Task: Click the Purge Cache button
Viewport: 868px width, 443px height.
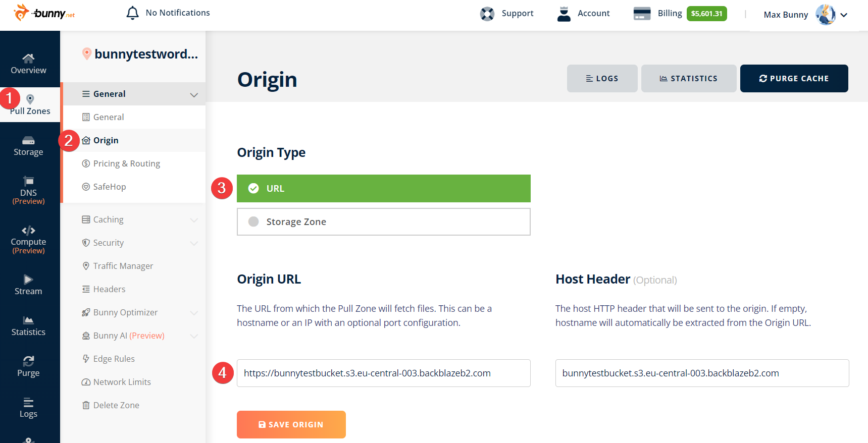Action: (794, 79)
